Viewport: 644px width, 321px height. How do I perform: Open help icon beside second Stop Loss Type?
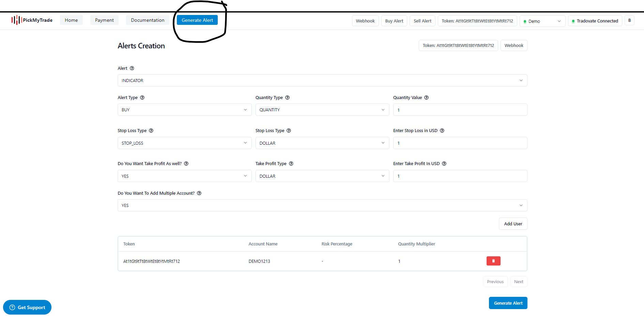click(289, 130)
